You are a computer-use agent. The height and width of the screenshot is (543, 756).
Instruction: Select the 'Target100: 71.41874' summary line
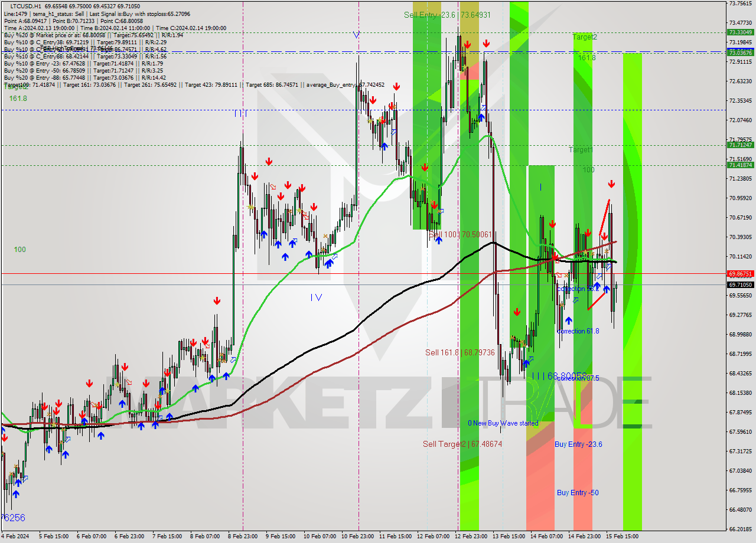coord(194,85)
